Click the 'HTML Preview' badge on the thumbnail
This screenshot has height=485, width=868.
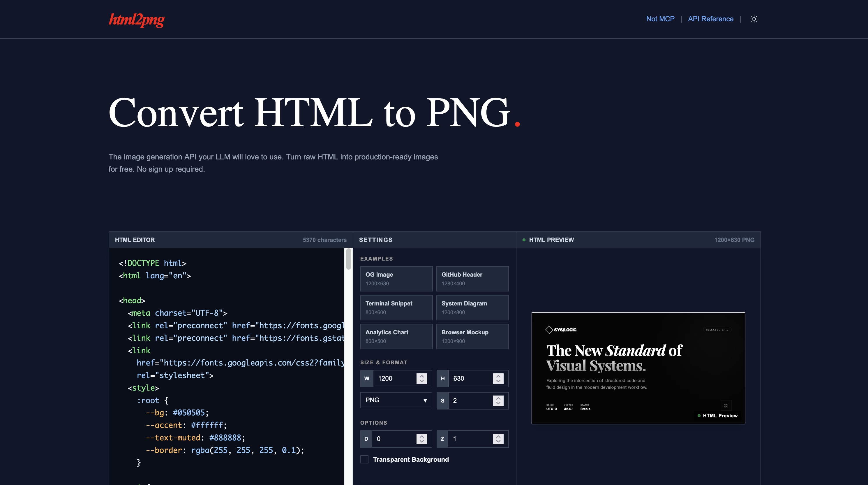pos(717,416)
